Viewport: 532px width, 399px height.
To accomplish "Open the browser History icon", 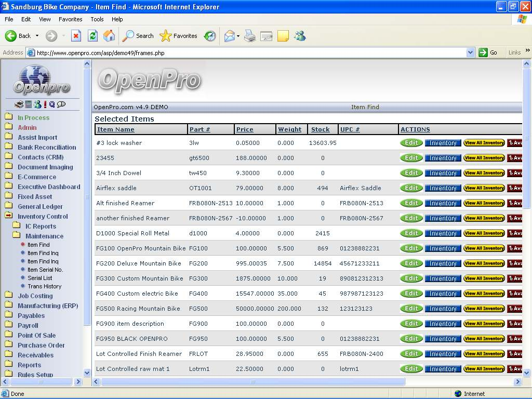I will (x=210, y=36).
